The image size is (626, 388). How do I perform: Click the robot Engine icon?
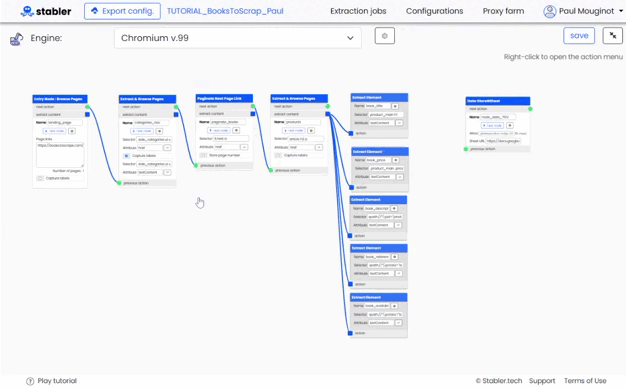pyautogui.click(x=16, y=39)
